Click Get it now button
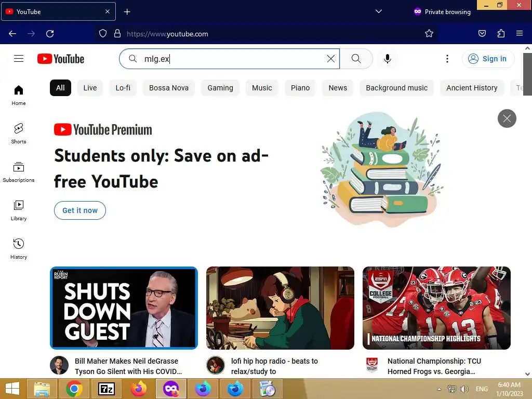The height and width of the screenshot is (399, 532). 80,210
